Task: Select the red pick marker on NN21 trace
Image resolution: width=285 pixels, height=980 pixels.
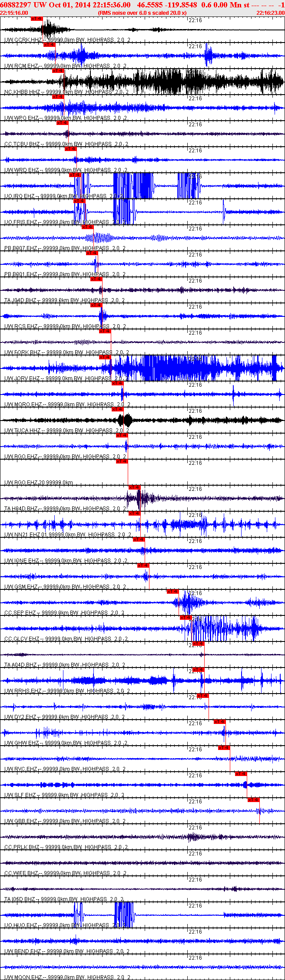Action: pyautogui.click(x=135, y=513)
